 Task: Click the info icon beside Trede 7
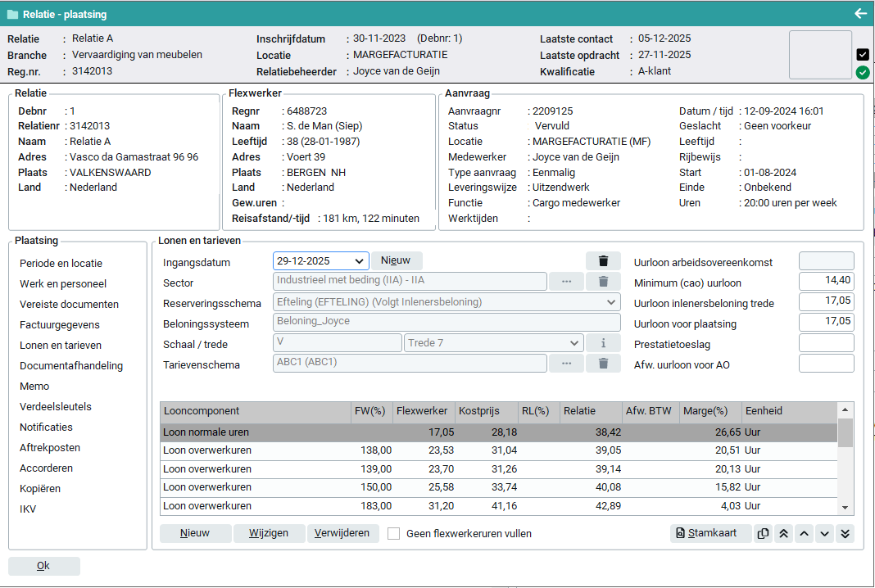[603, 343]
